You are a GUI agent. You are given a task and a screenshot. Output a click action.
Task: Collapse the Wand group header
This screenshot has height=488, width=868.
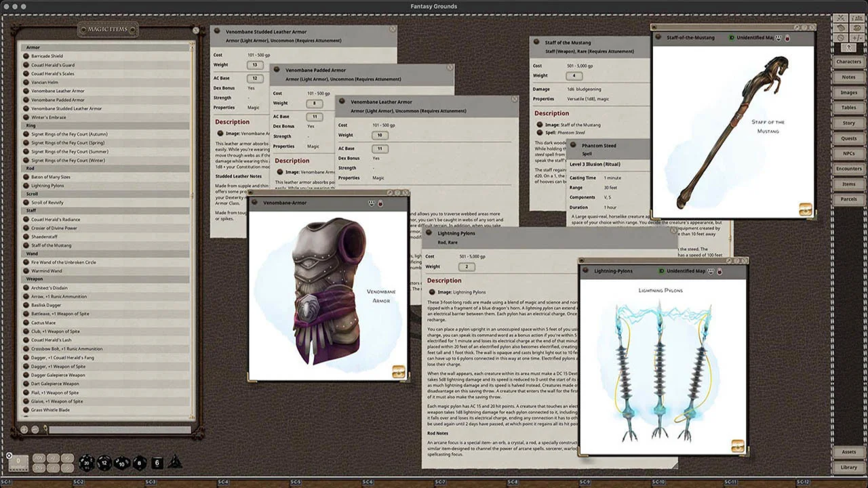pyautogui.click(x=106, y=253)
